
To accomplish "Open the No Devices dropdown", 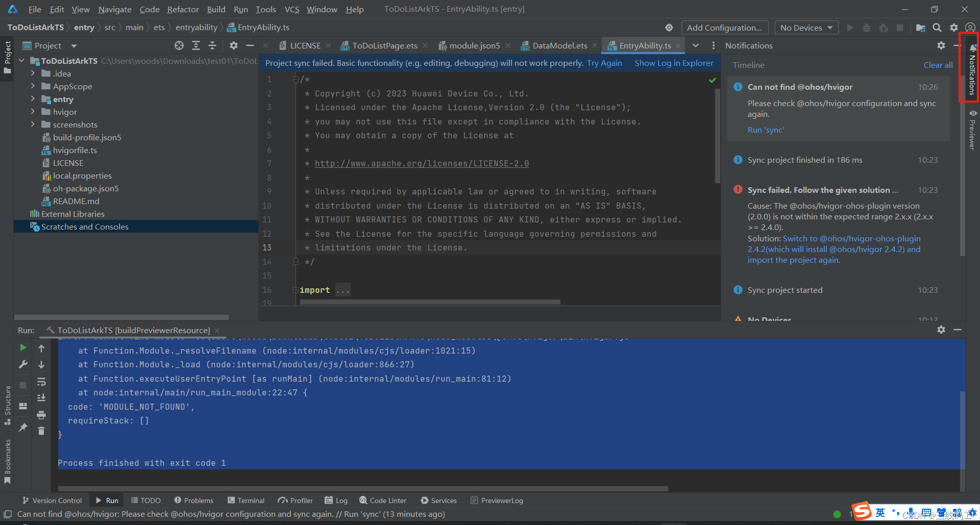I will tap(806, 28).
